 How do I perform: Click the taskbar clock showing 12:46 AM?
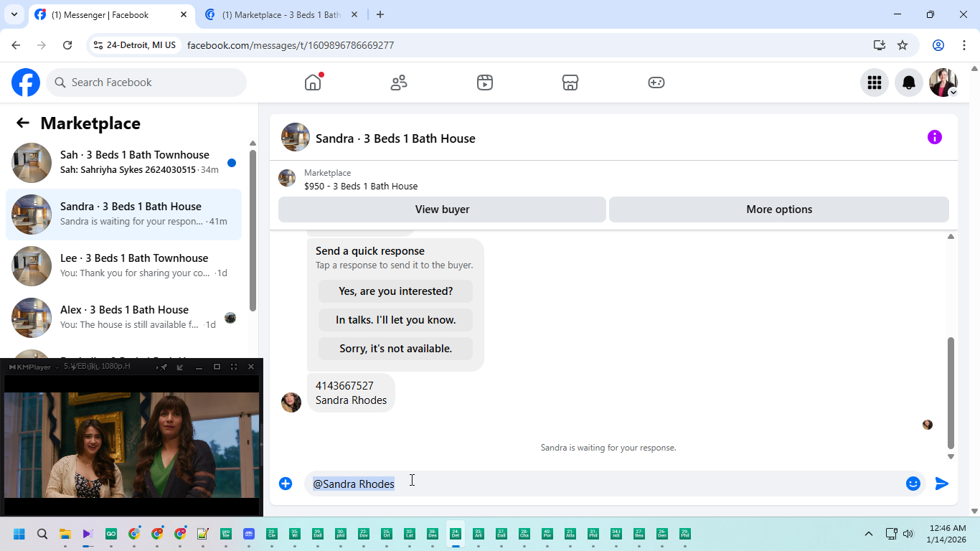946,534
